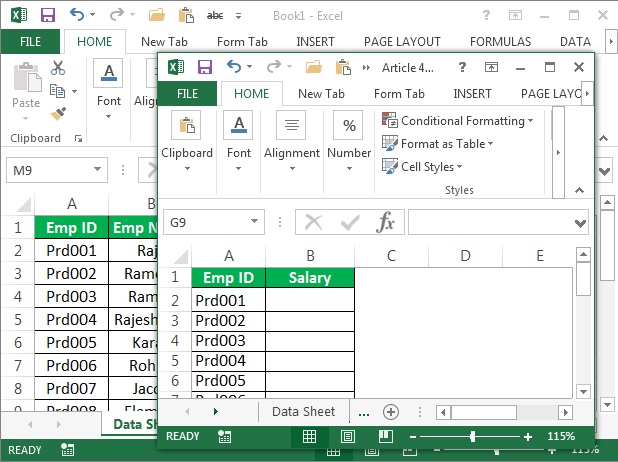Switch to Page Layout view in Article 4 status bar
This screenshot has height=462, width=618.
tap(348, 436)
